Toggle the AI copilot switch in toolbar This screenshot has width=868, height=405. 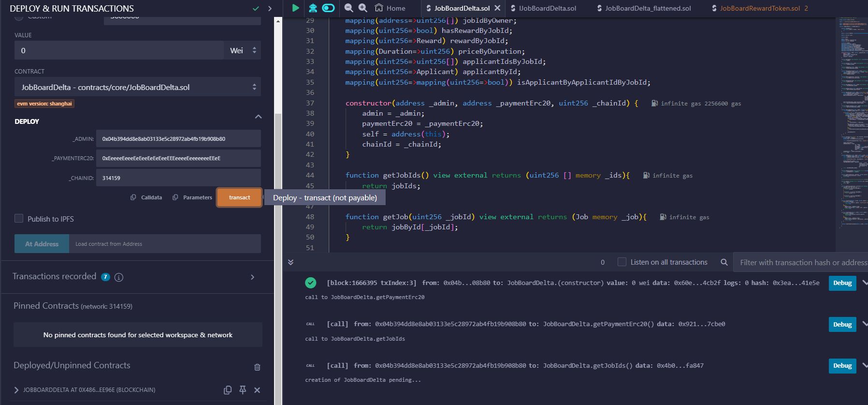[328, 8]
